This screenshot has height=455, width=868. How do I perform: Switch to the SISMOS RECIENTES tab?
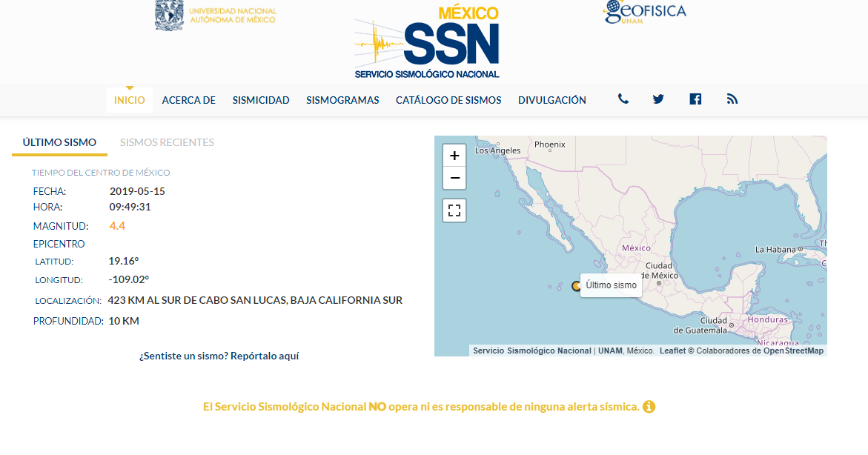tap(168, 143)
